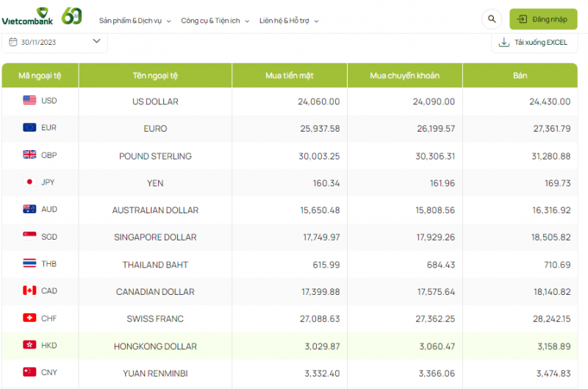This screenshot has width=588, height=389.
Task: Click the Swiss flag beside CHF
Action: [x=29, y=318]
